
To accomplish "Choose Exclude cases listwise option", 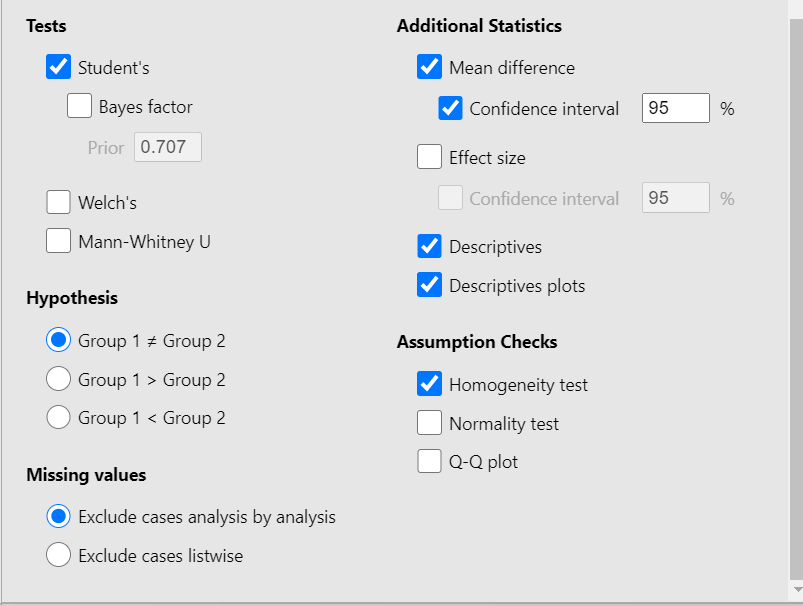I will click(59, 555).
